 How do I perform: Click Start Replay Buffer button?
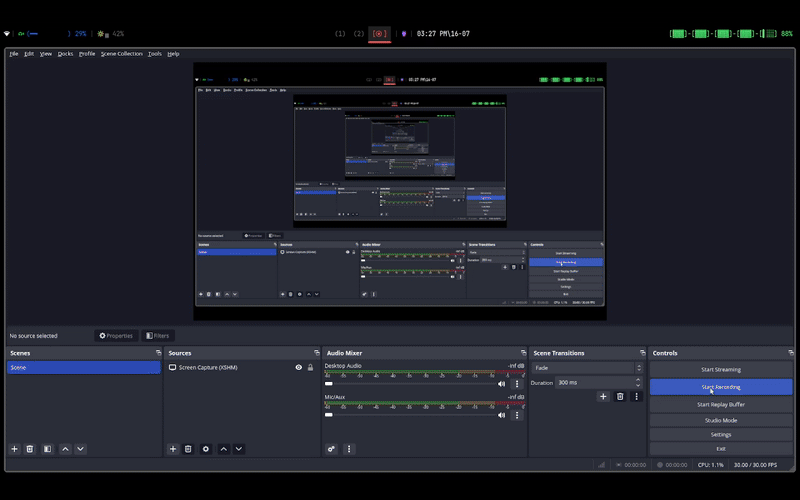point(721,404)
